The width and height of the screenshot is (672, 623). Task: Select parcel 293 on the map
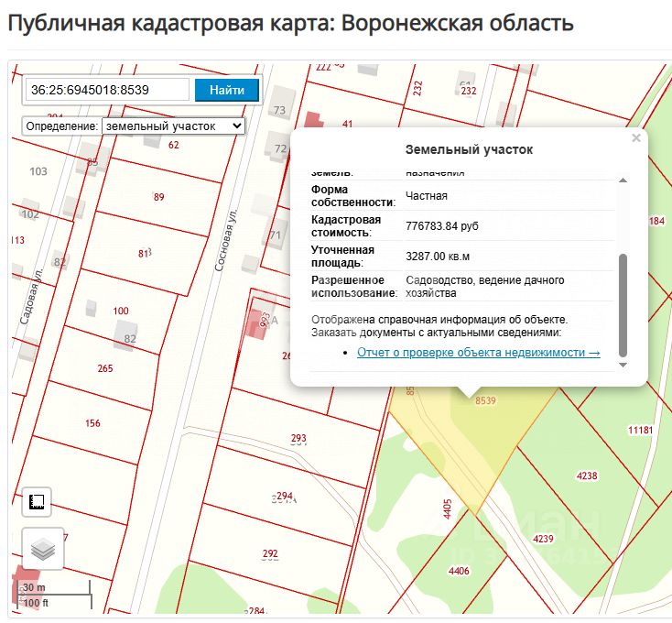(298, 438)
